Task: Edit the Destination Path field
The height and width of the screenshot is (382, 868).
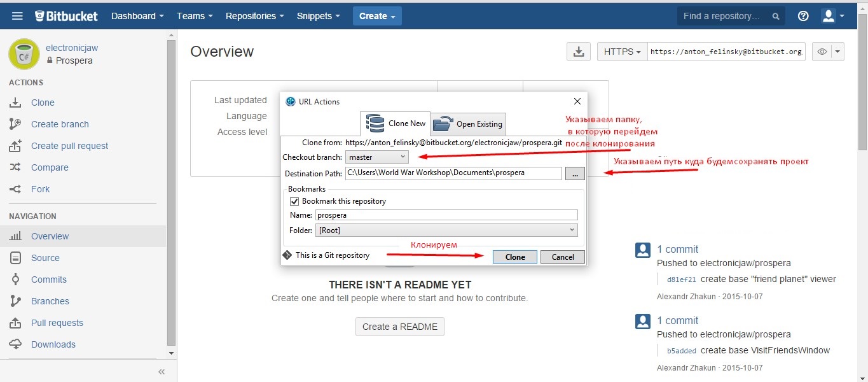Action: [453, 173]
